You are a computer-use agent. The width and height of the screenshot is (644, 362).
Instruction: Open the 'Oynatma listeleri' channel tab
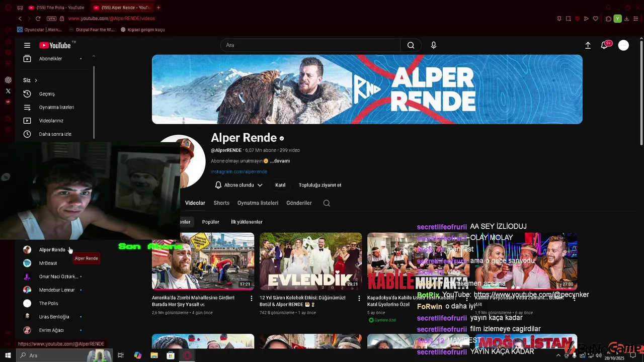(x=258, y=203)
